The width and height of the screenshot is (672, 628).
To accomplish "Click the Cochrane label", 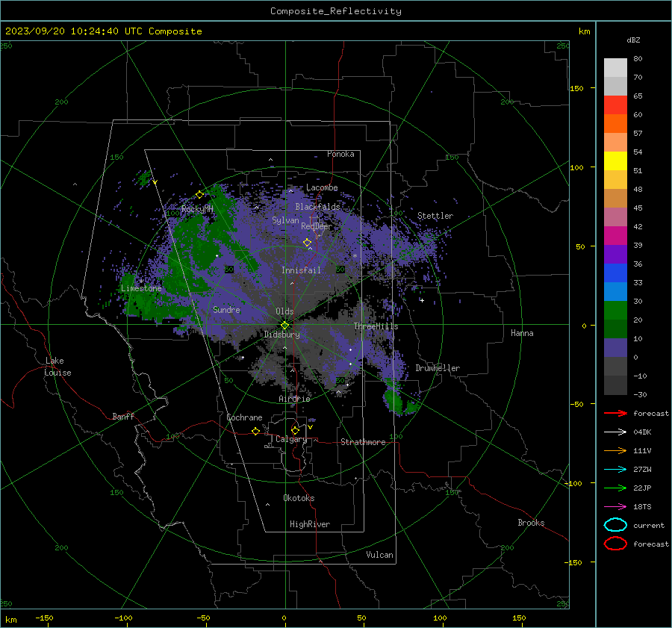I will (244, 417).
